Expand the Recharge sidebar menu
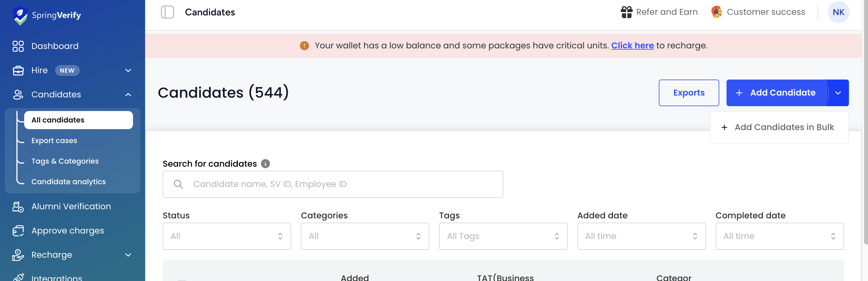This screenshot has height=281, width=868. [x=128, y=255]
